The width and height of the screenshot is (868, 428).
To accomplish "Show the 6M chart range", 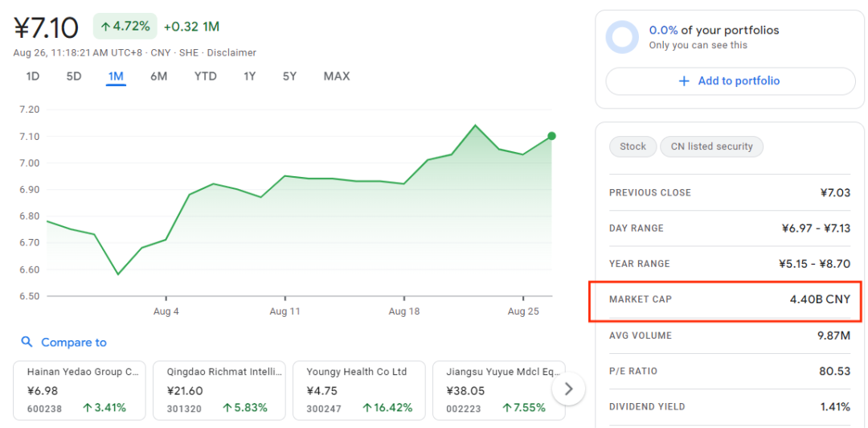I will pyautogui.click(x=158, y=76).
